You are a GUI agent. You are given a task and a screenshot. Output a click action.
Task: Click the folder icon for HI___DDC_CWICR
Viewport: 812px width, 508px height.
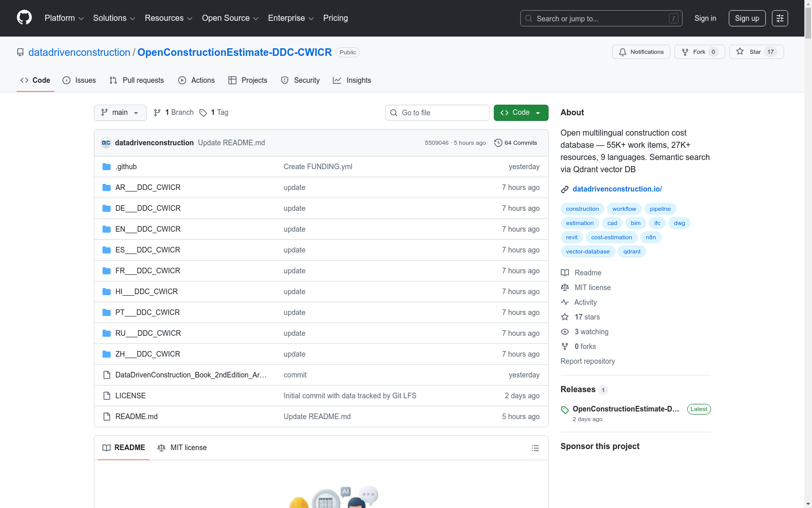(x=107, y=292)
